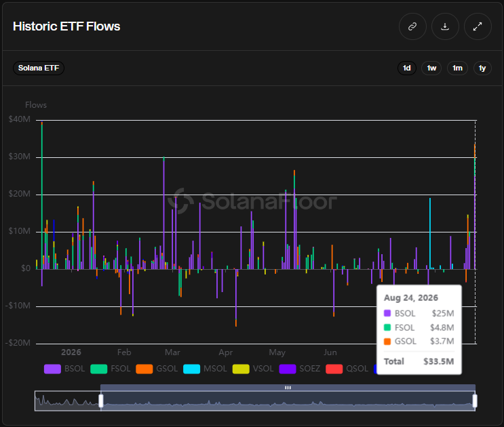
Task: Toggle the BSOL series in the legend
Action: [x=64, y=369]
